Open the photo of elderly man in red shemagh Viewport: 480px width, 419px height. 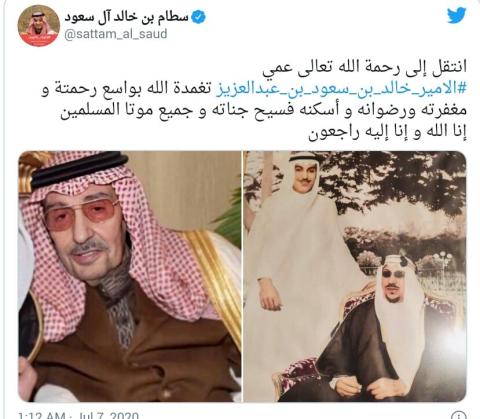[130, 276]
